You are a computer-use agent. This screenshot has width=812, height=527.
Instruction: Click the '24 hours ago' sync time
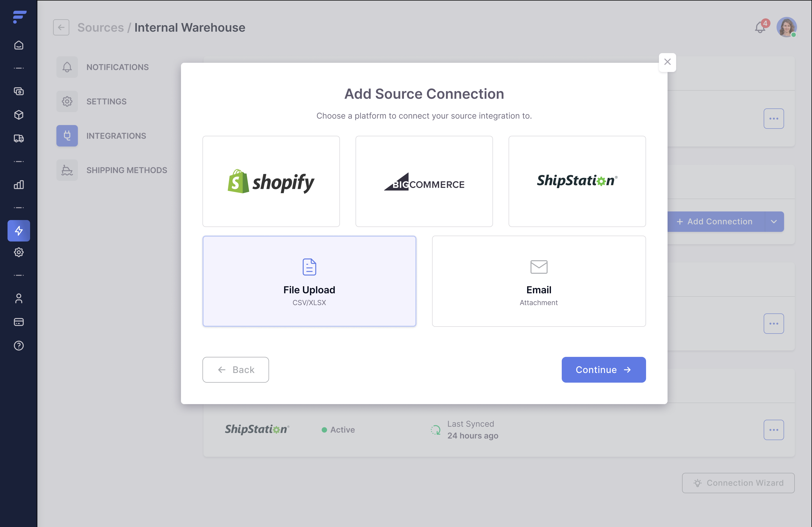pyautogui.click(x=473, y=436)
